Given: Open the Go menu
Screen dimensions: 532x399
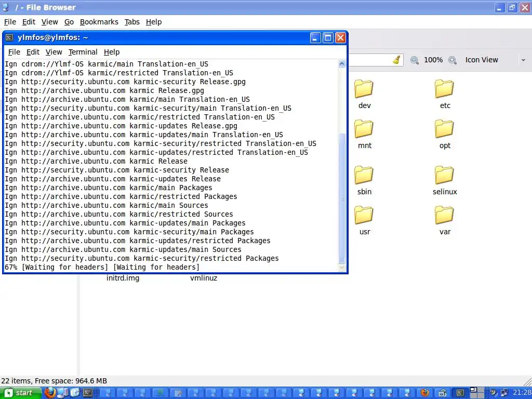Looking at the screenshot, I should [69, 22].
